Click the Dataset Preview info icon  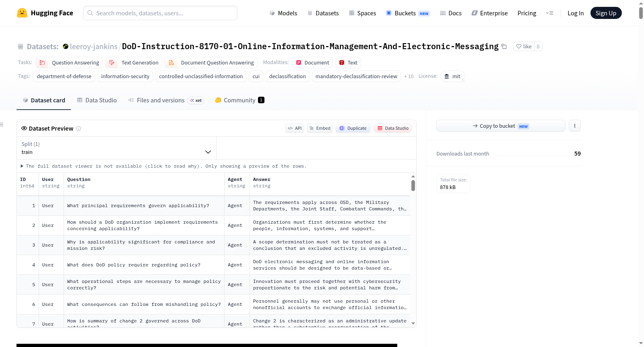(78, 129)
